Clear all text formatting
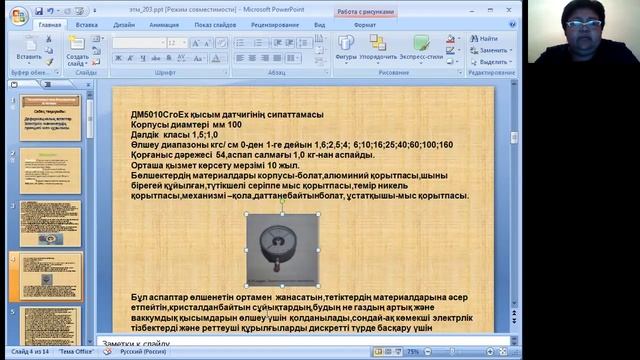 click(221, 43)
